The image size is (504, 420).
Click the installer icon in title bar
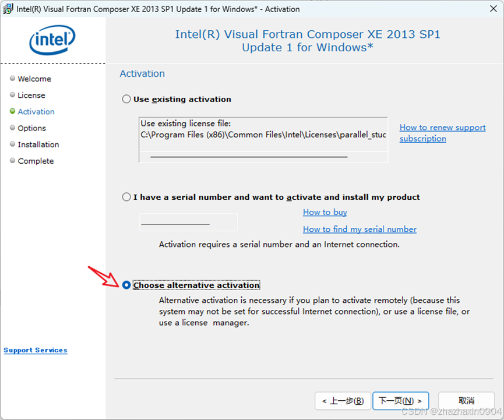tap(8, 9)
